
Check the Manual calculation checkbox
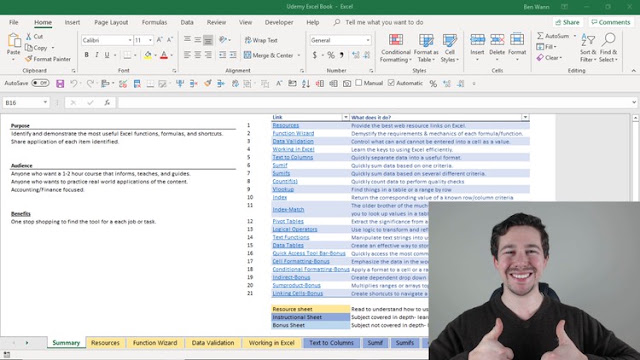[358, 83]
